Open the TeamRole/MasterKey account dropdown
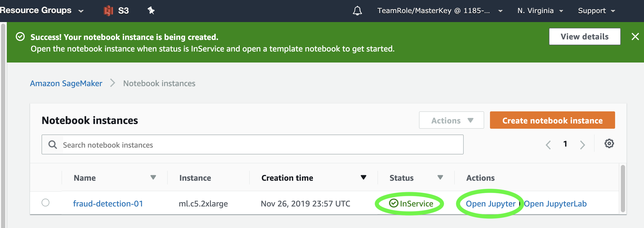This screenshot has height=228, width=644. (x=440, y=11)
